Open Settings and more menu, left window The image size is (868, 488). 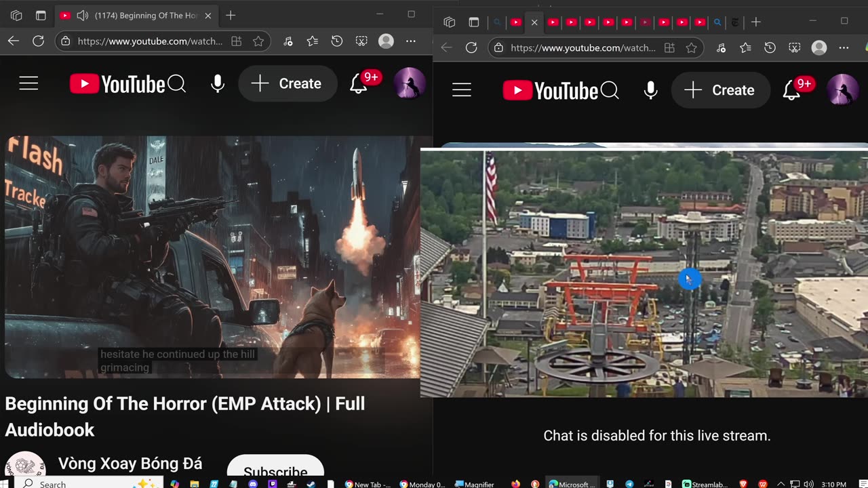tap(411, 41)
